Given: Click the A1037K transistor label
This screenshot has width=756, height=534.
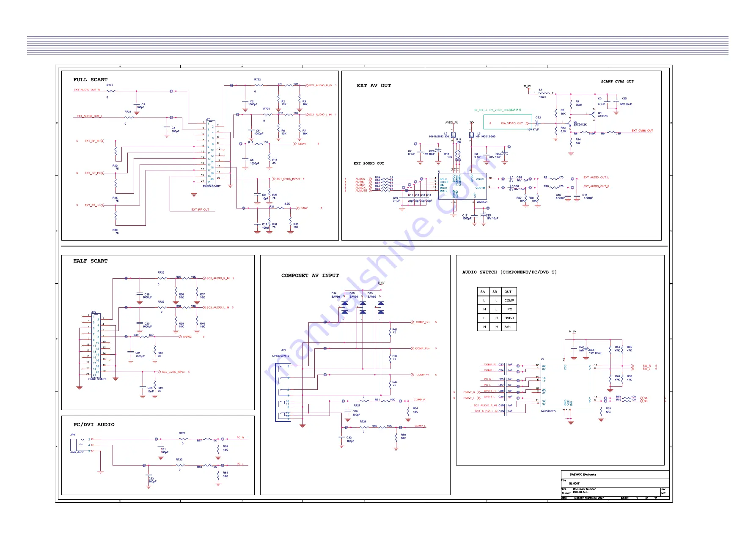Looking at the screenshot, I should pos(603,116).
